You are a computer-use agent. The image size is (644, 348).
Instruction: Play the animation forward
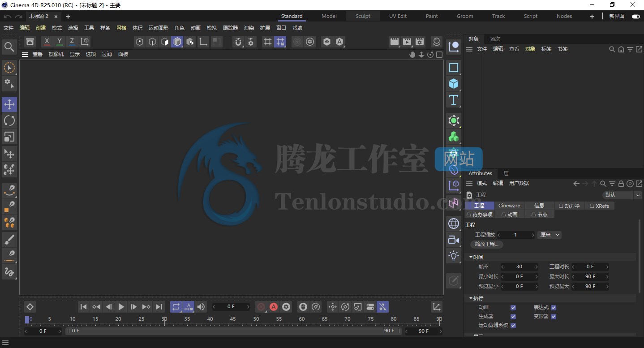121,307
